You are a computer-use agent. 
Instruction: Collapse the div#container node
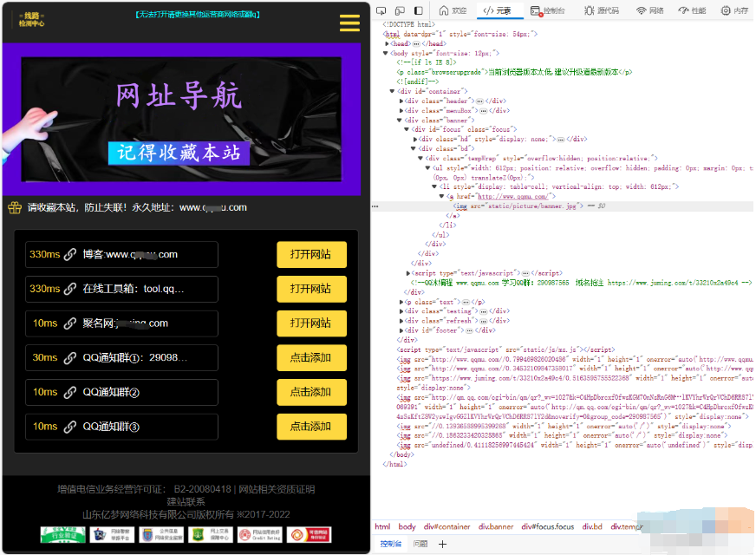point(393,92)
